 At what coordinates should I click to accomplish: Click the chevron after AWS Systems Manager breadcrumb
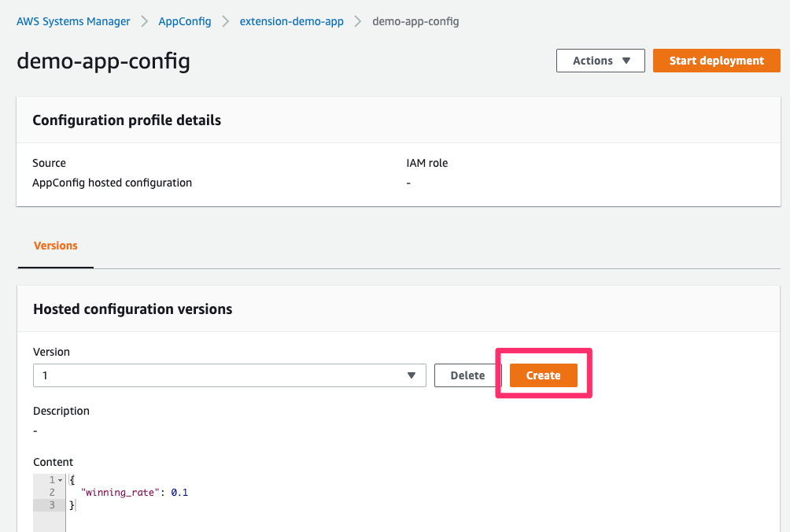coord(145,22)
